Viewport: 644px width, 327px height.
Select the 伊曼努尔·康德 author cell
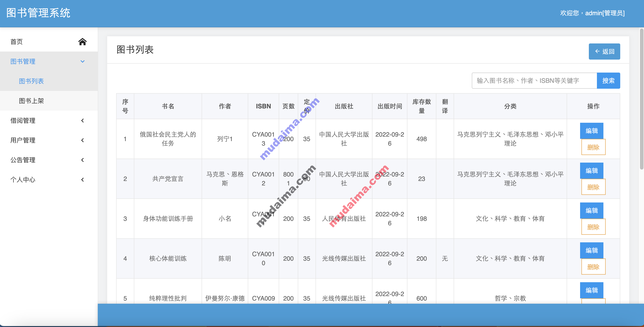point(225,298)
